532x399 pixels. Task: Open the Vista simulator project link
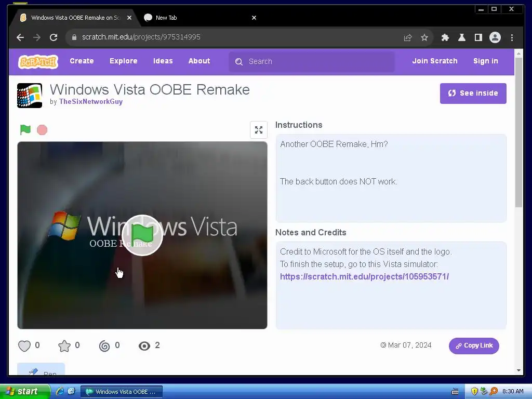(x=364, y=276)
